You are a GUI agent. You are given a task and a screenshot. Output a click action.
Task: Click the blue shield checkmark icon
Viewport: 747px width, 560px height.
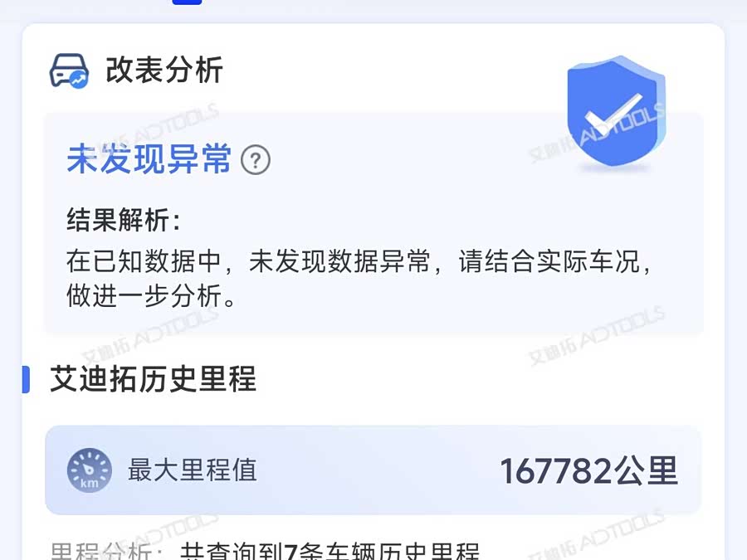coord(616,111)
